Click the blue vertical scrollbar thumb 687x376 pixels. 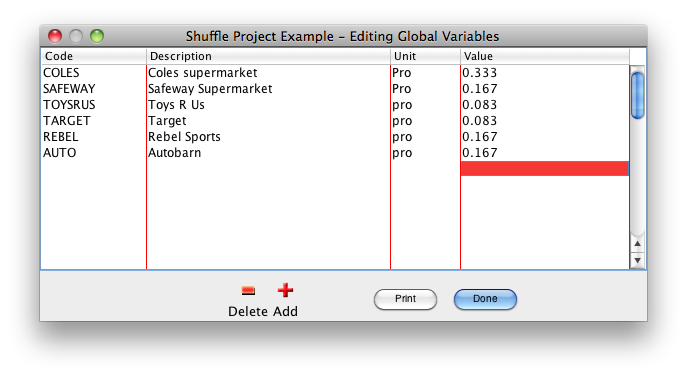pos(637,95)
